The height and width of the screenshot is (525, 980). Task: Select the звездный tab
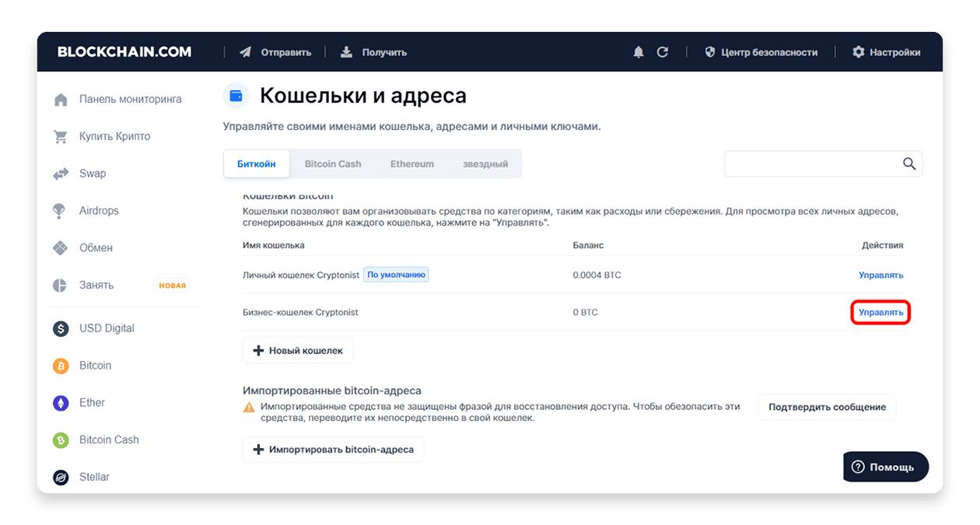(x=485, y=164)
